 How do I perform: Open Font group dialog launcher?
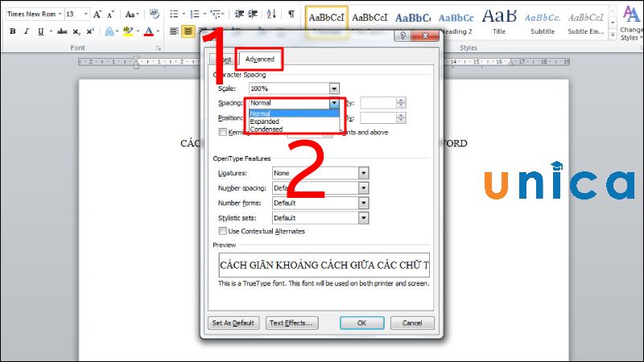click(158, 48)
